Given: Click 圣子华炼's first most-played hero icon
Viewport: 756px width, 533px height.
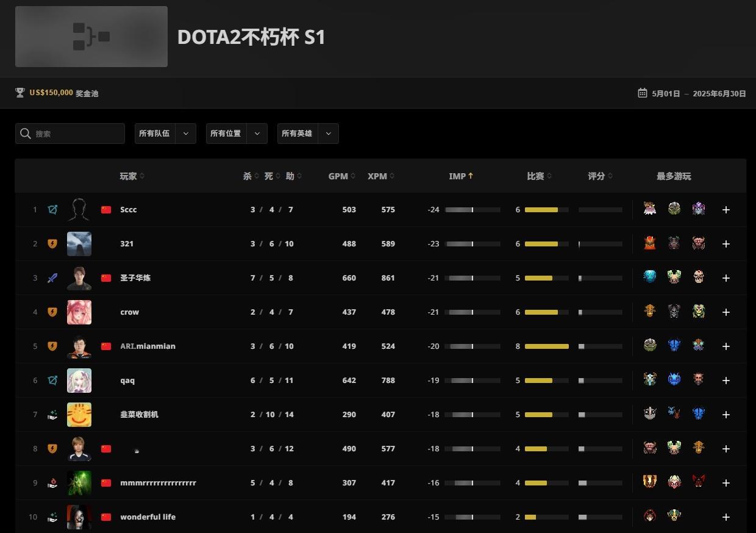Looking at the screenshot, I should pos(650,277).
